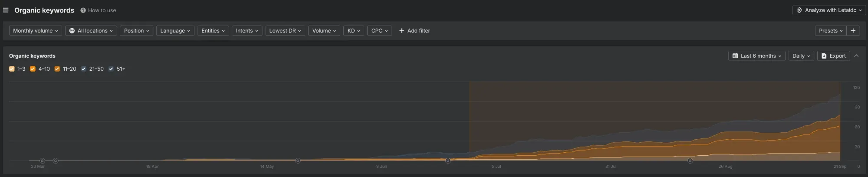Click the 26 Aug axis label
Viewport: 868px width, 177px height.
725,167
